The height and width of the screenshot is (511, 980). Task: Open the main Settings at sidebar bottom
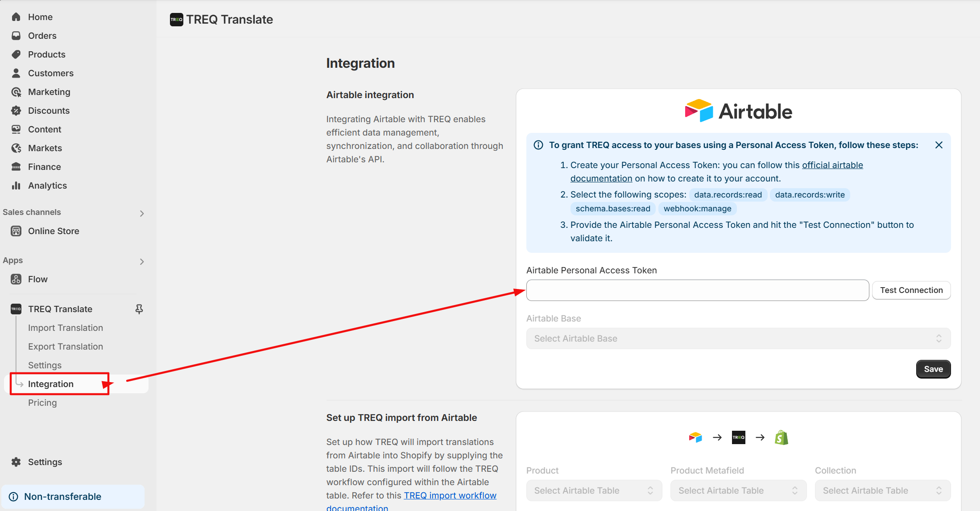point(45,462)
